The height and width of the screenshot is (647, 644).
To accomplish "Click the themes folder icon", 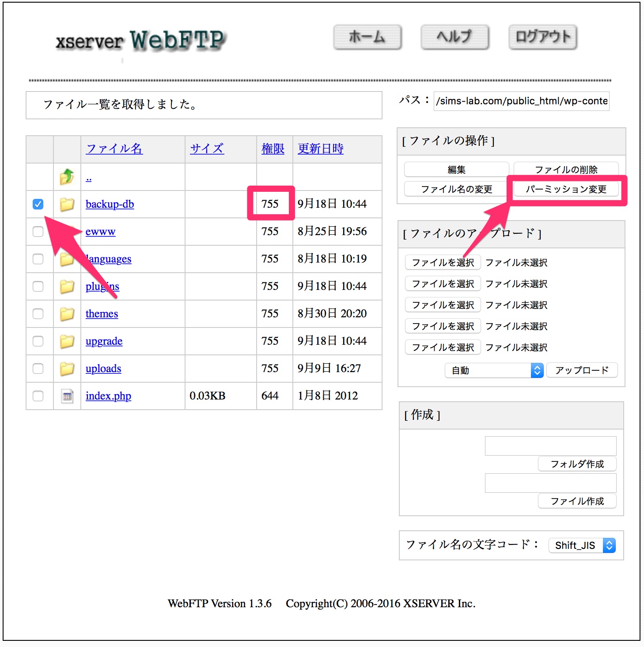I will (67, 314).
